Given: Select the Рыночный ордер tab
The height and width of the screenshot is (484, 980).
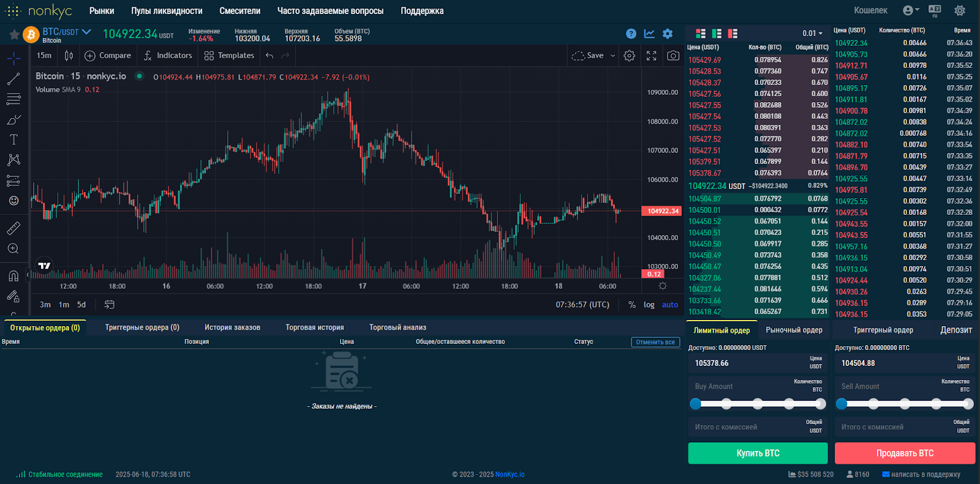Looking at the screenshot, I should pyautogui.click(x=794, y=330).
